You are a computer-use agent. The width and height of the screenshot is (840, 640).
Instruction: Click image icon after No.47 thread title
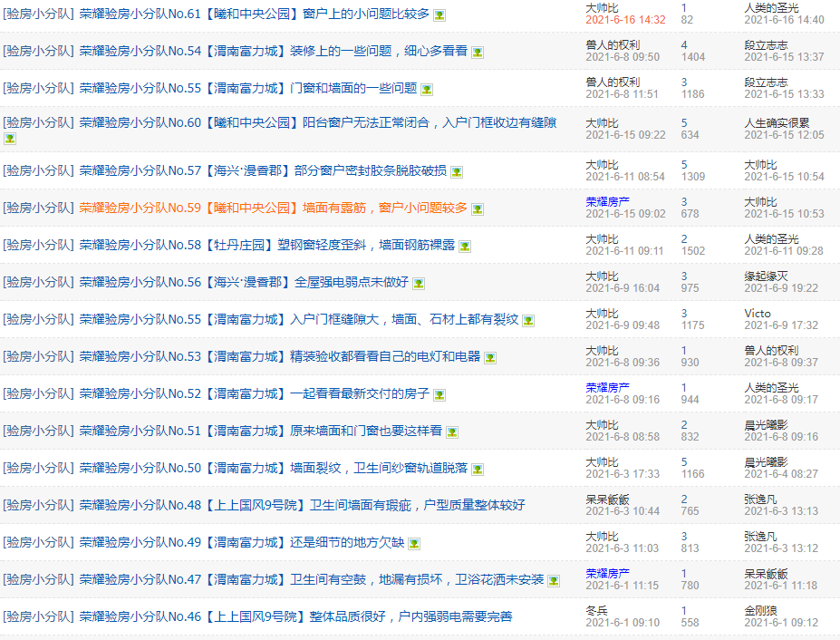(x=553, y=580)
